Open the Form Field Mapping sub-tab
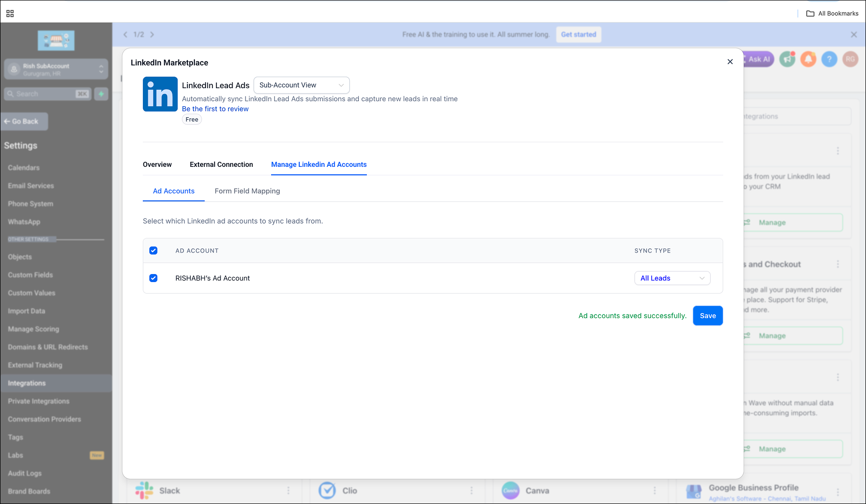The image size is (866, 504). pyautogui.click(x=247, y=191)
